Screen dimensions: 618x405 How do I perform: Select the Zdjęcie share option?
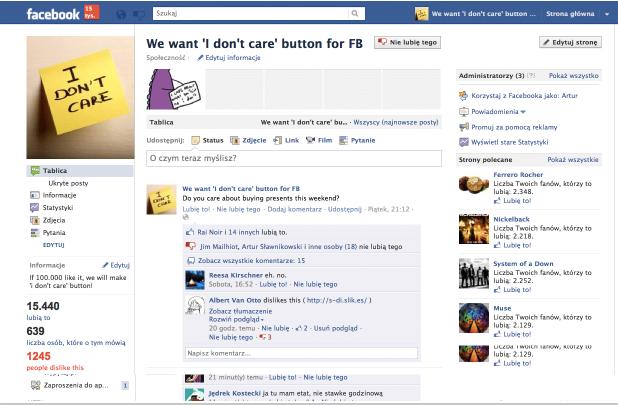pyautogui.click(x=248, y=140)
